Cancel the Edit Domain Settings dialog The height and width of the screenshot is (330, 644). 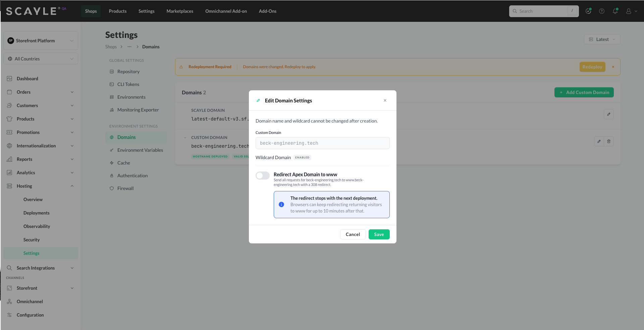click(353, 234)
